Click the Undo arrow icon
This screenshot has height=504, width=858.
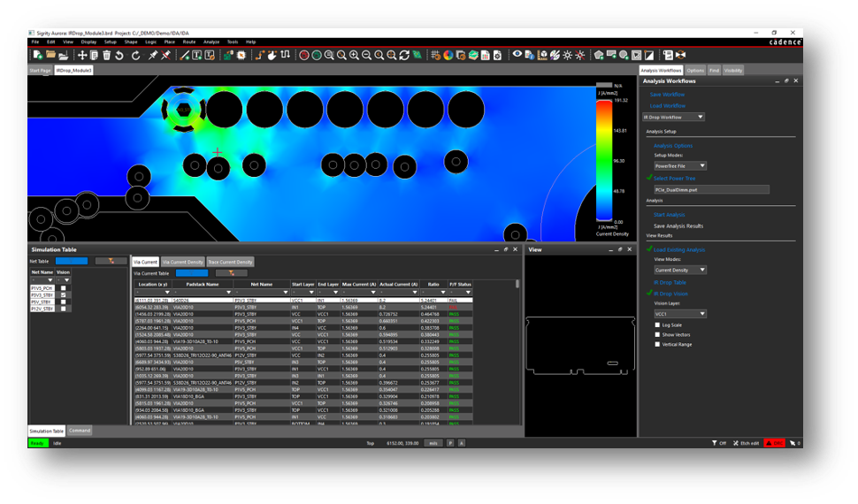point(119,55)
